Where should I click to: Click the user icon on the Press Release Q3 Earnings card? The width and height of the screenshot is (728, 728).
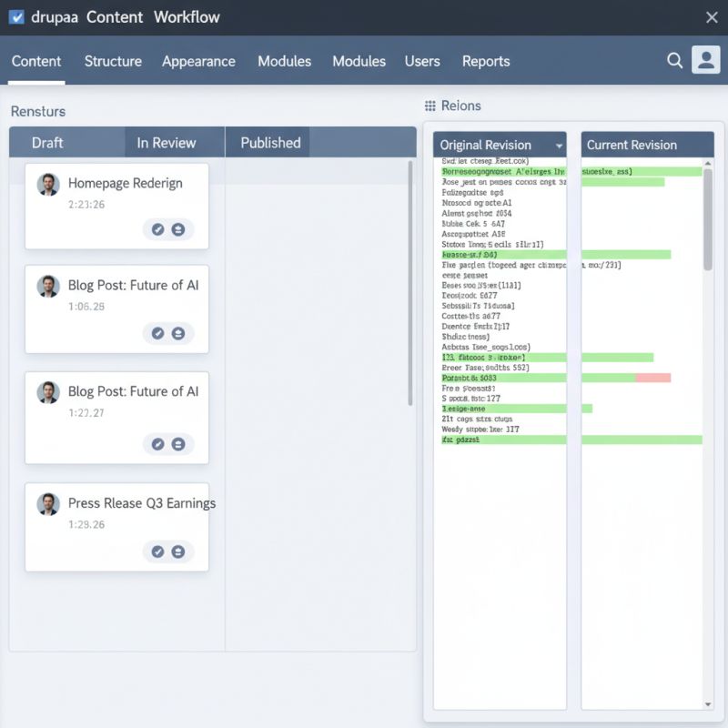pyautogui.click(x=178, y=551)
